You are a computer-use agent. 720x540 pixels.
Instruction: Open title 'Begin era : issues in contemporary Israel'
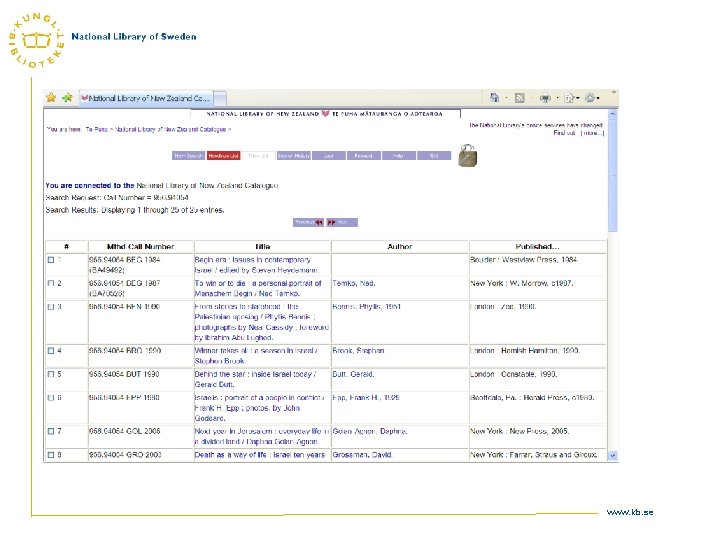point(257,265)
